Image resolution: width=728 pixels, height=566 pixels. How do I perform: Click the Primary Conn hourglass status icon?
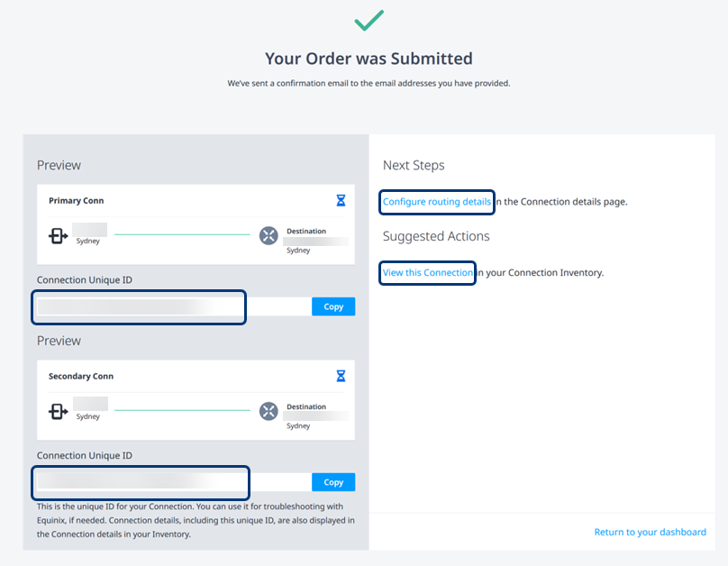click(341, 200)
